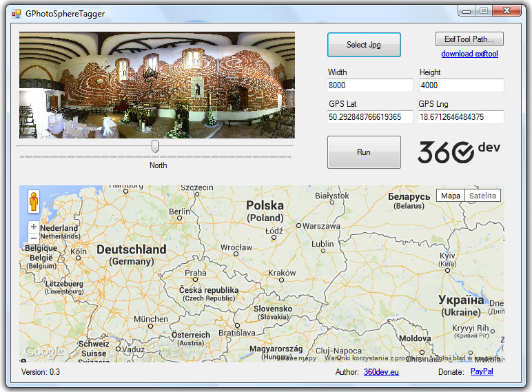532x392 pixels.
Task: Click the North label under slider
Action: [158, 165]
